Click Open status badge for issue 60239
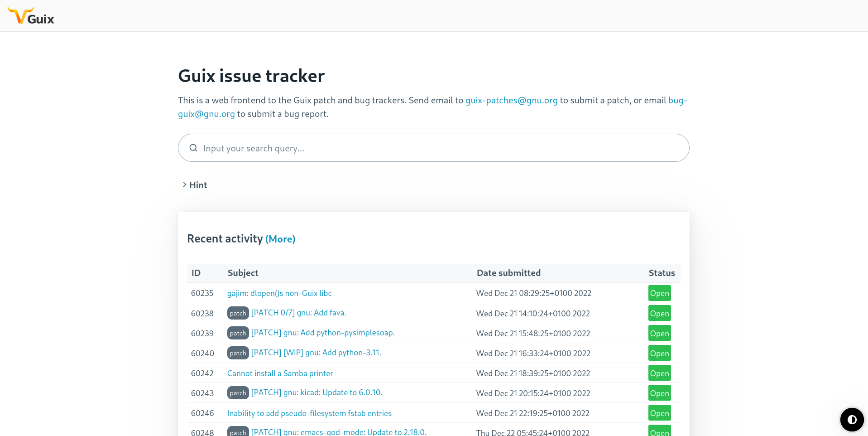The height and width of the screenshot is (436, 868). pos(659,333)
